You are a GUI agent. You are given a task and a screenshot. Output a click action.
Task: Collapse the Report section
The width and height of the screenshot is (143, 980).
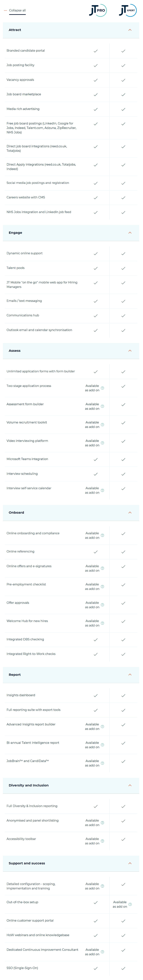click(x=130, y=674)
